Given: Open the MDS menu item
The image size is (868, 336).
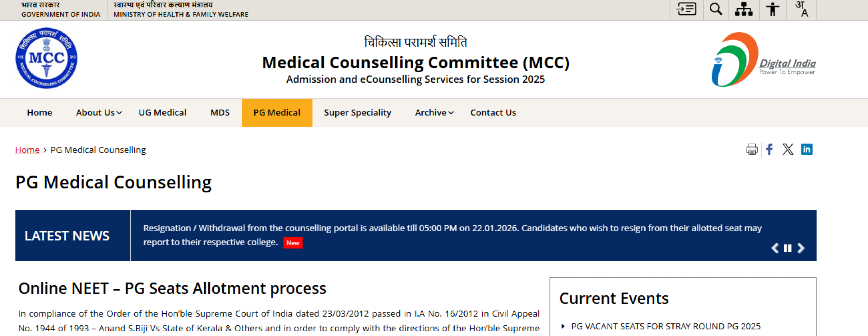Looking at the screenshot, I should (x=220, y=113).
